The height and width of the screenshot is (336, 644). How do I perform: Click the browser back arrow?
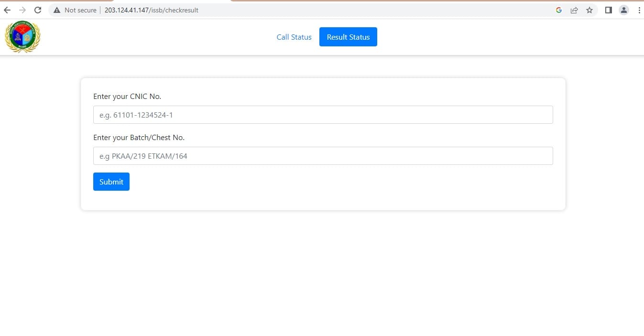[x=7, y=10]
